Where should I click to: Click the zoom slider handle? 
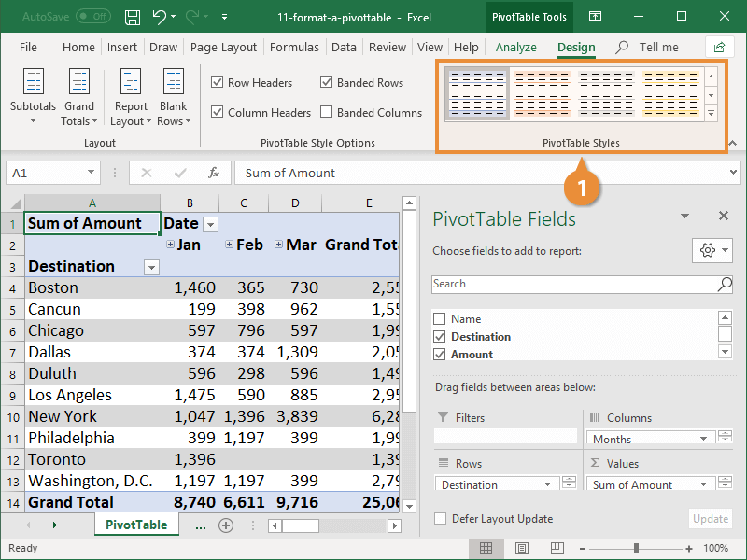(x=636, y=548)
